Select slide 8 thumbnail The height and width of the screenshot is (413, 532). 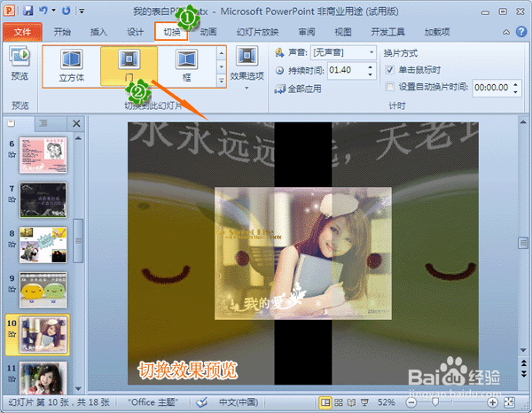pos(43,245)
